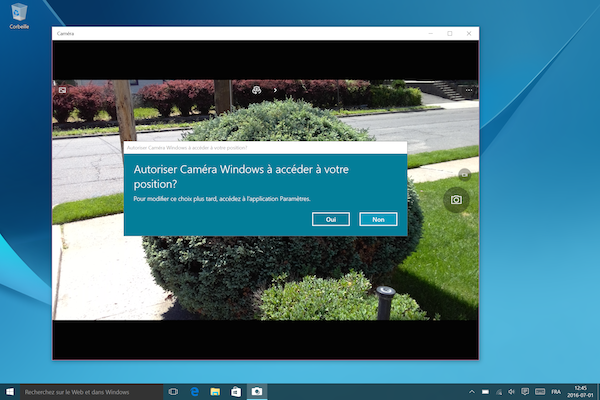Image resolution: width=600 pixels, height=400 pixels.
Task: Open the Windows Start menu
Action: click(10, 392)
